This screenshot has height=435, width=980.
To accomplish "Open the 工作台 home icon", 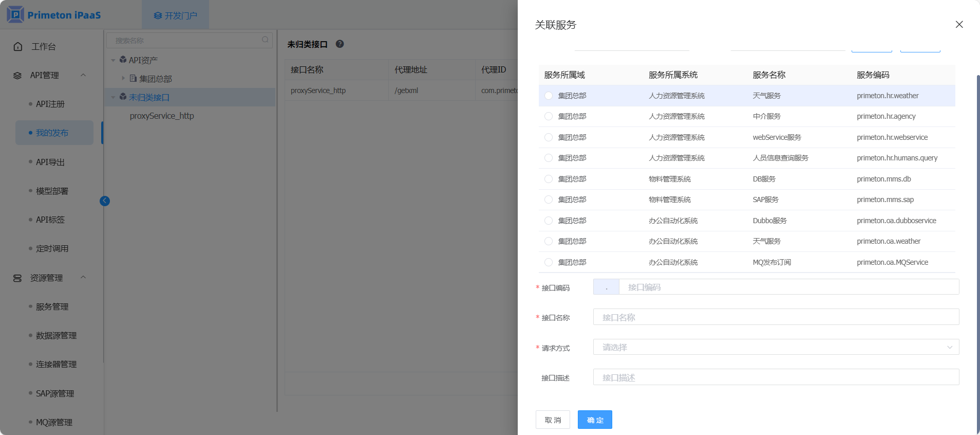I will [x=18, y=47].
